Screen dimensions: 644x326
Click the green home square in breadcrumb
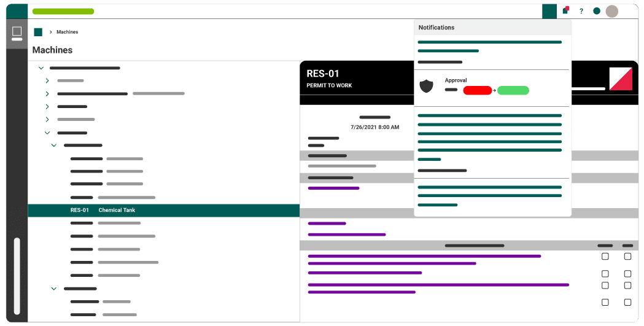click(38, 32)
